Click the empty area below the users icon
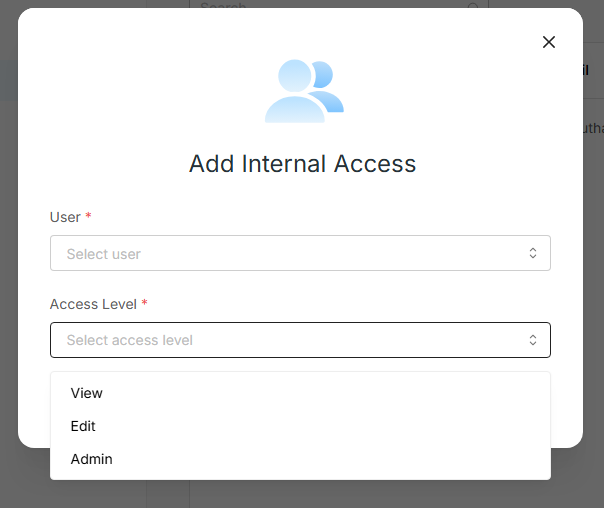The image size is (604, 508). 302,135
